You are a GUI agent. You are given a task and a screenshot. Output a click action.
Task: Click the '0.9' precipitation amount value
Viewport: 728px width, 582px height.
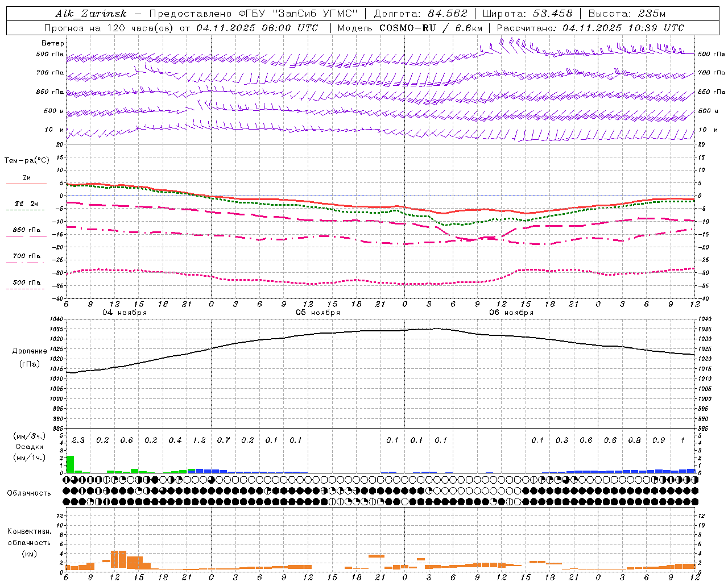659,440
